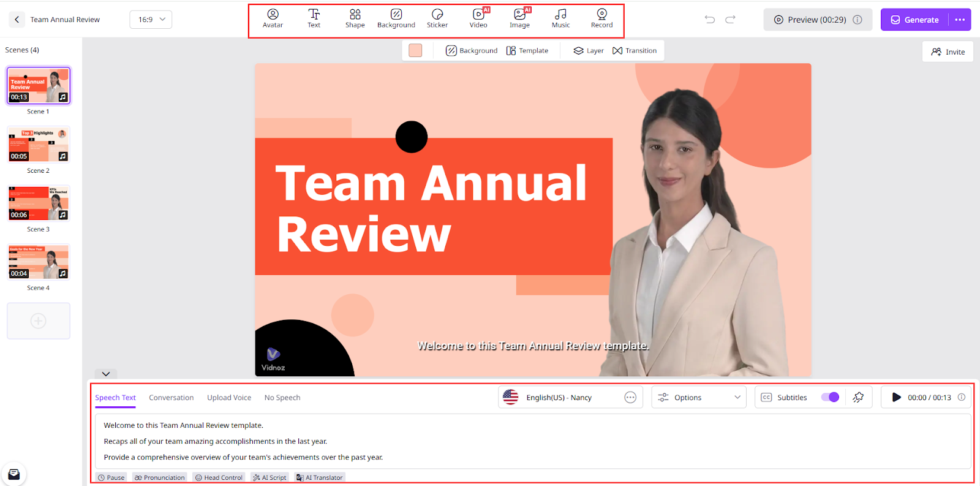This screenshot has width=980, height=486.
Task: Show info beside speech duration
Action: [x=962, y=397]
